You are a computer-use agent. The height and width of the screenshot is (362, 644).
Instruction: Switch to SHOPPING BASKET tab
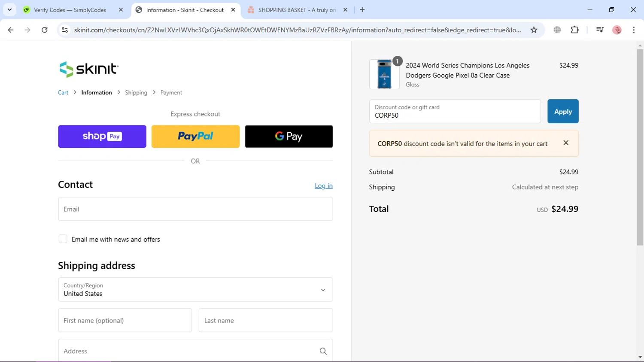pyautogui.click(x=298, y=10)
